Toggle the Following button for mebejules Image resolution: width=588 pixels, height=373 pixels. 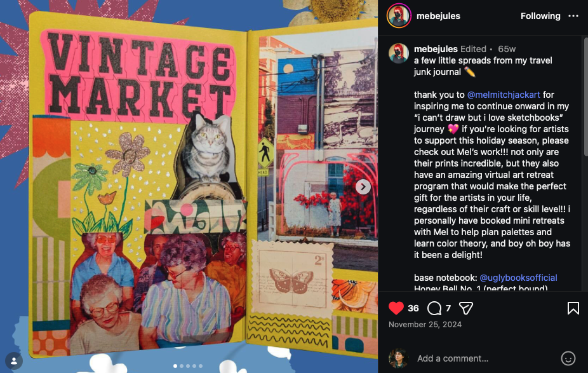540,16
